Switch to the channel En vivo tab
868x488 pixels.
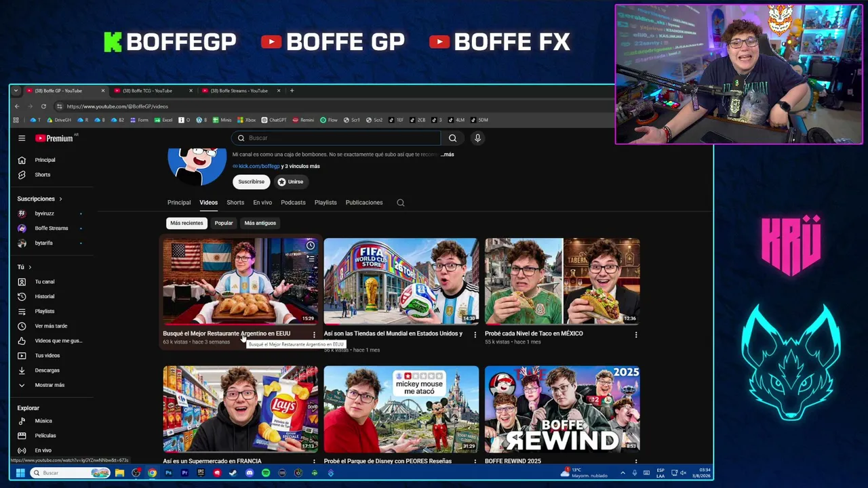(262, 203)
